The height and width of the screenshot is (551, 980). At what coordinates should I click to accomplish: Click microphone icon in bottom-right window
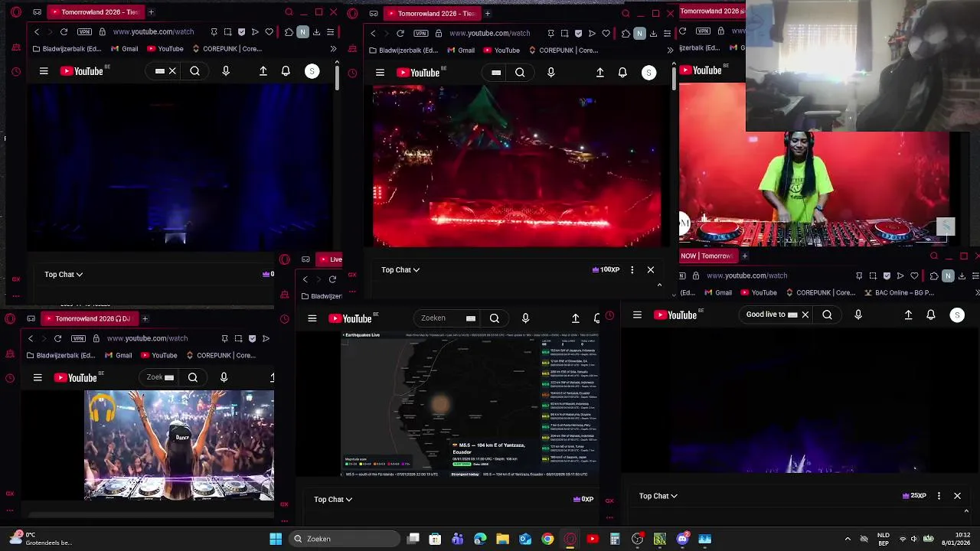[x=858, y=315]
